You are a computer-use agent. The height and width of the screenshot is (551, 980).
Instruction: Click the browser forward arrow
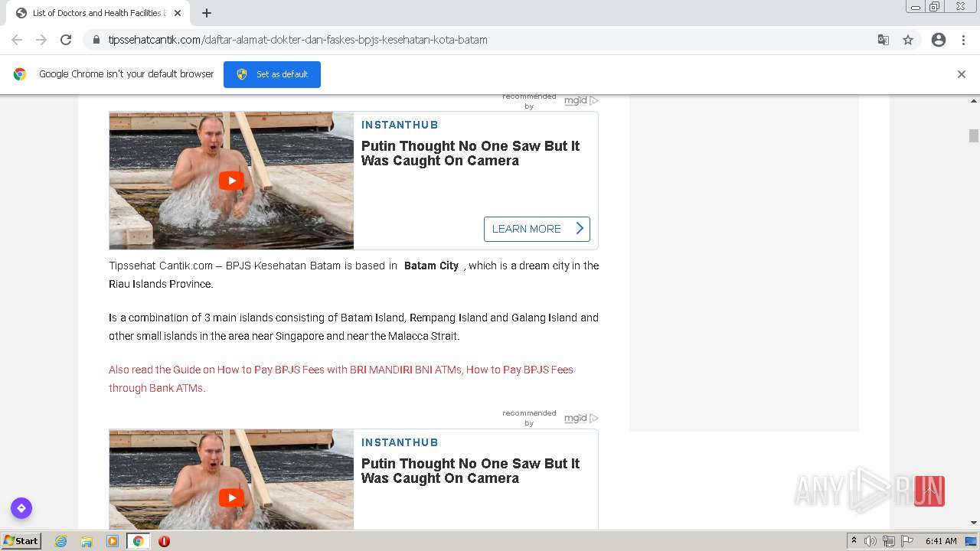coord(41,40)
